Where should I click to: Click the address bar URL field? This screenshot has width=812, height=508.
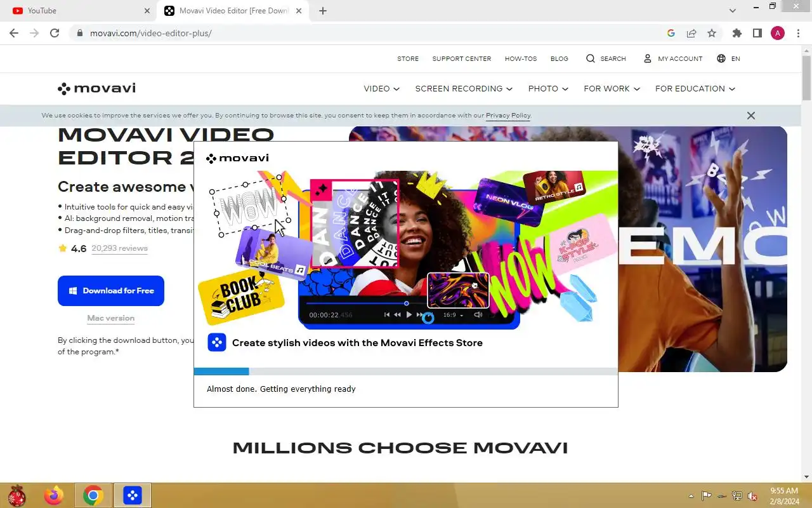[374, 33]
